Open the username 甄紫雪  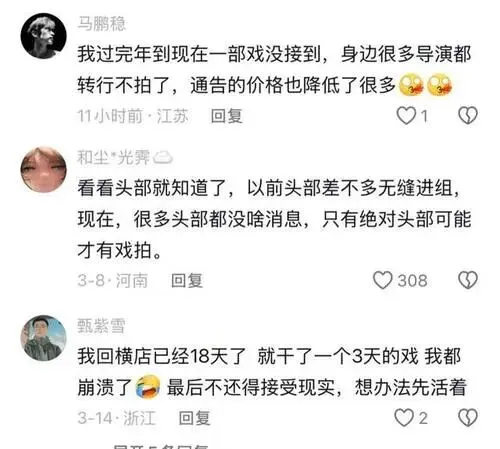coord(101,326)
